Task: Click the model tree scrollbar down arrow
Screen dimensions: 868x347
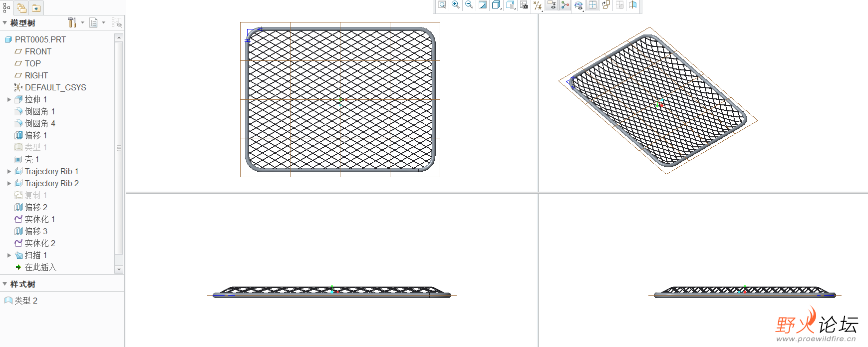Action: (x=119, y=269)
